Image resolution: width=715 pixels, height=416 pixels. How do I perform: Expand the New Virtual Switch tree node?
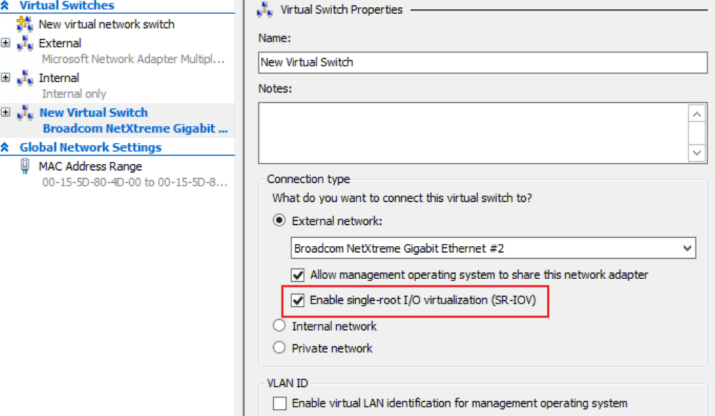[7, 112]
